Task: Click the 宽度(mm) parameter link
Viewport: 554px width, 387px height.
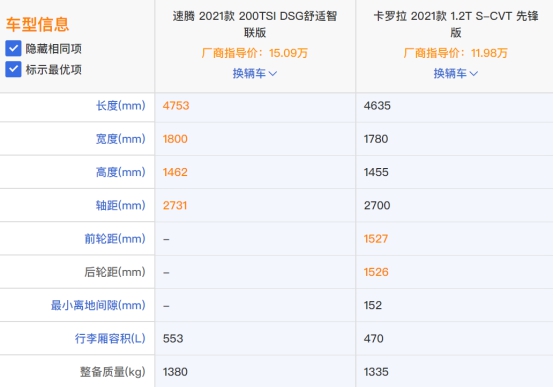Action: (120, 139)
